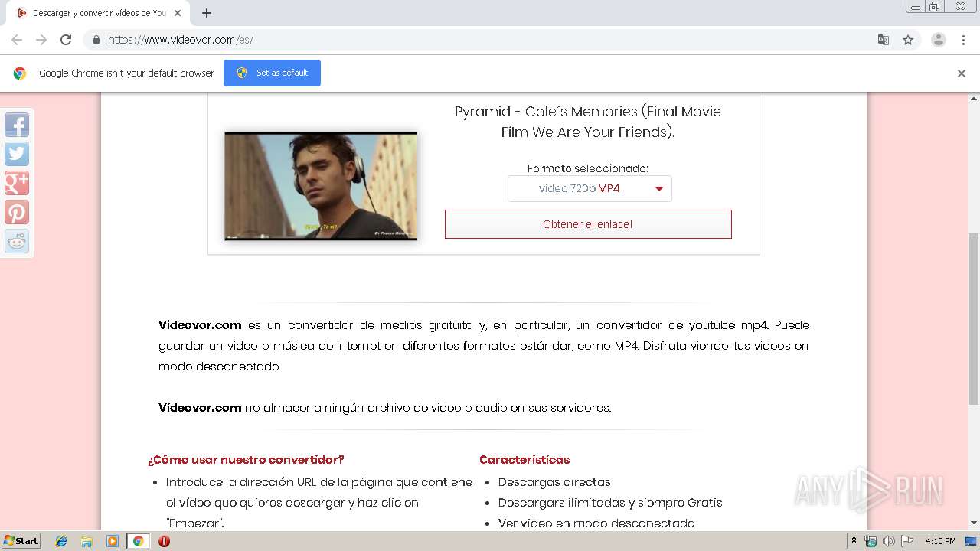Open a new browser tab
This screenshot has width=980, height=551.
pyautogui.click(x=207, y=13)
